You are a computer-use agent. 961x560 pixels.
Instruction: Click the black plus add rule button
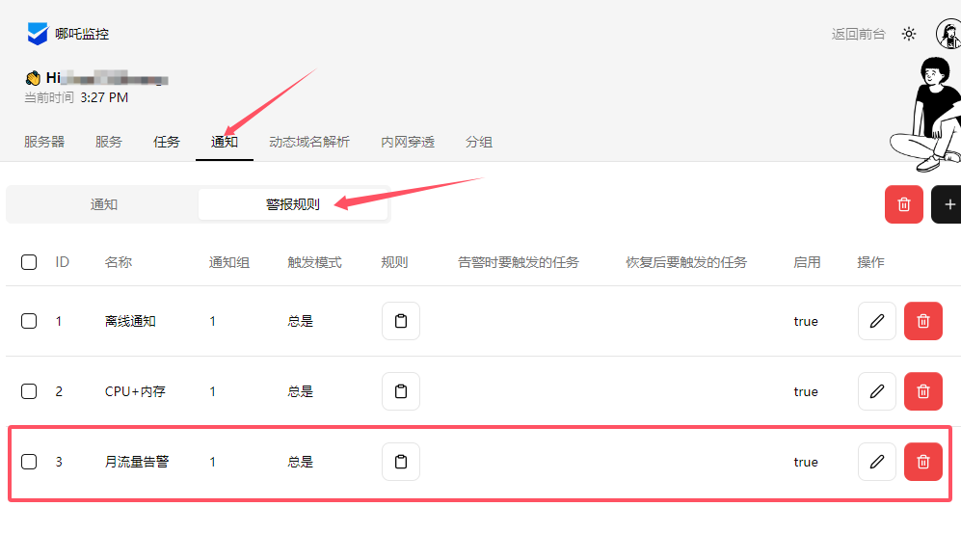coord(948,204)
